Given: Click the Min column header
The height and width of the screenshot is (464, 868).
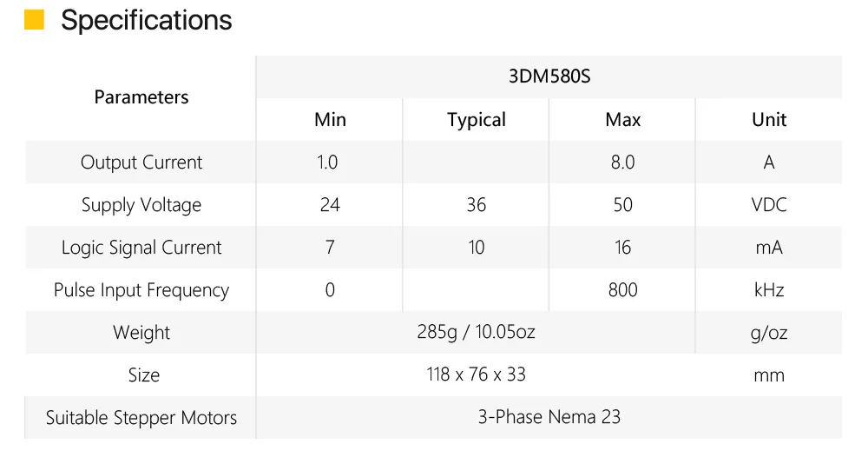Looking at the screenshot, I should pos(330,120).
